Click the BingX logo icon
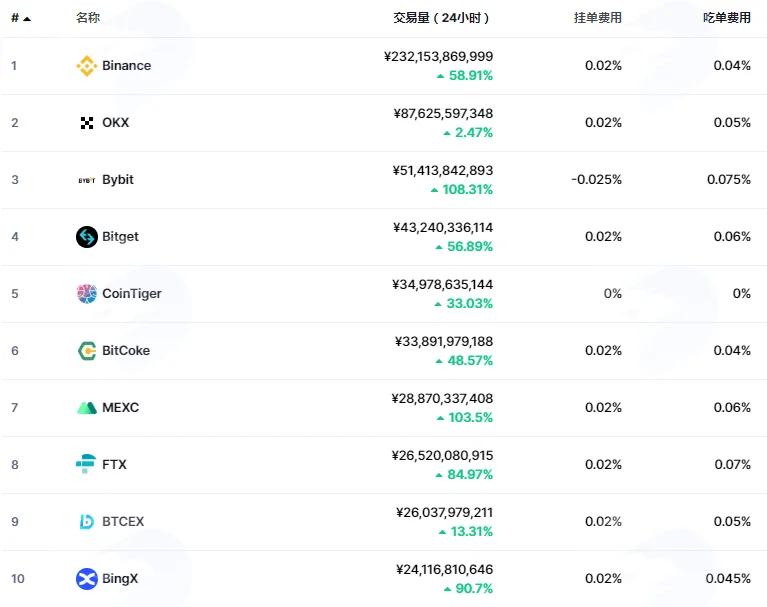This screenshot has width=767, height=607. coord(87,579)
